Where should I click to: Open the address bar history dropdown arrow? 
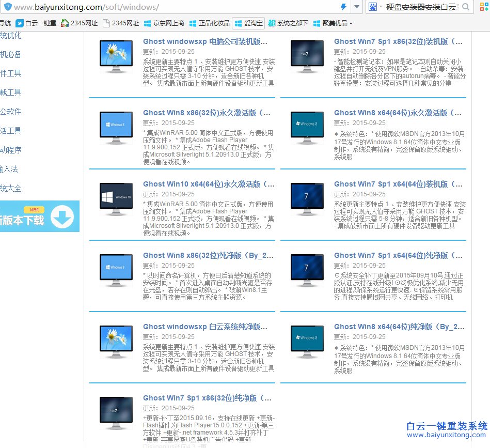pyautogui.click(x=357, y=7)
